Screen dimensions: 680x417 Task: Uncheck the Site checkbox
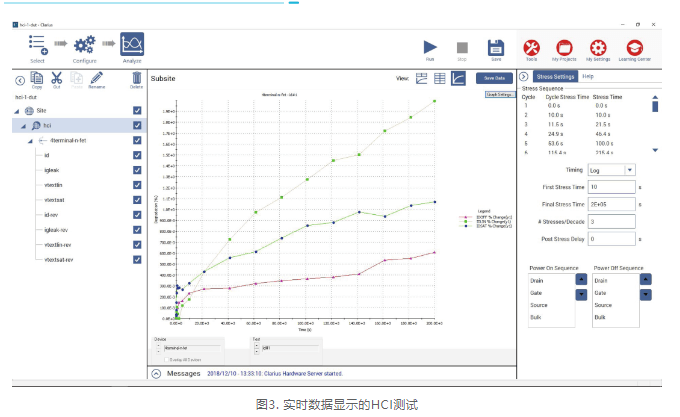coord(137,110)
